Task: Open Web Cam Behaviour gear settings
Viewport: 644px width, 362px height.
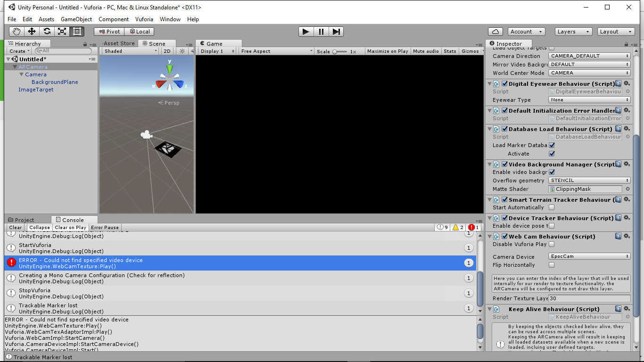Action: pyautogui.click(x=627, y=236)
